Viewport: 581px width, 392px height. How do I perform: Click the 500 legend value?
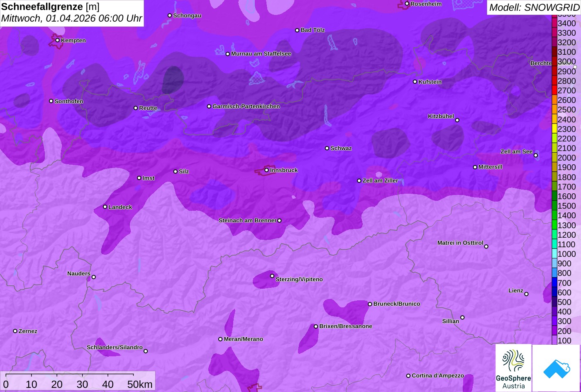[x=564, y=302]
